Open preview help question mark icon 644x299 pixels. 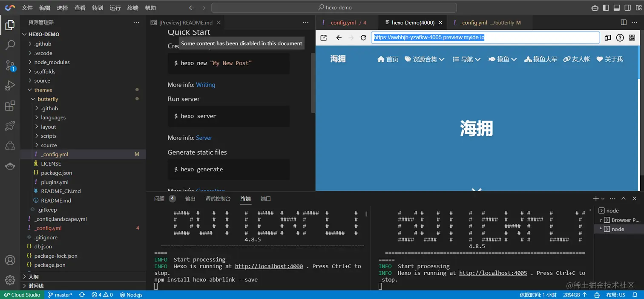620,38
